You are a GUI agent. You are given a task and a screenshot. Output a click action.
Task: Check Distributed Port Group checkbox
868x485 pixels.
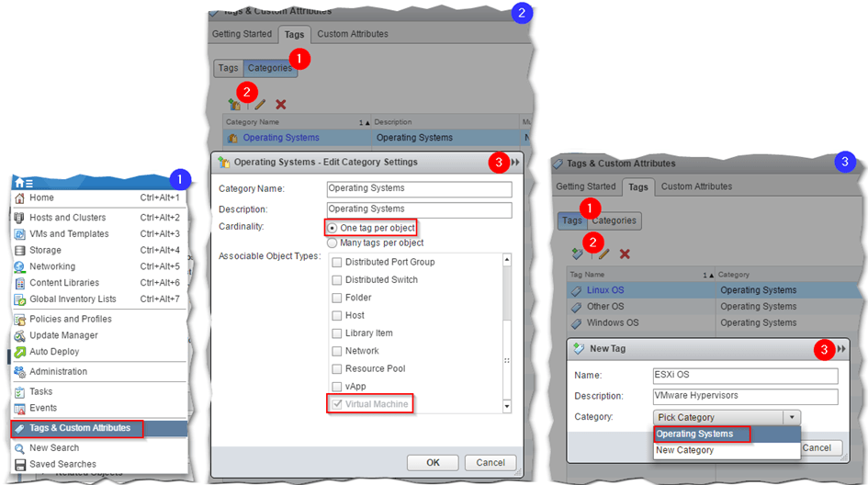tap(336, 263)
